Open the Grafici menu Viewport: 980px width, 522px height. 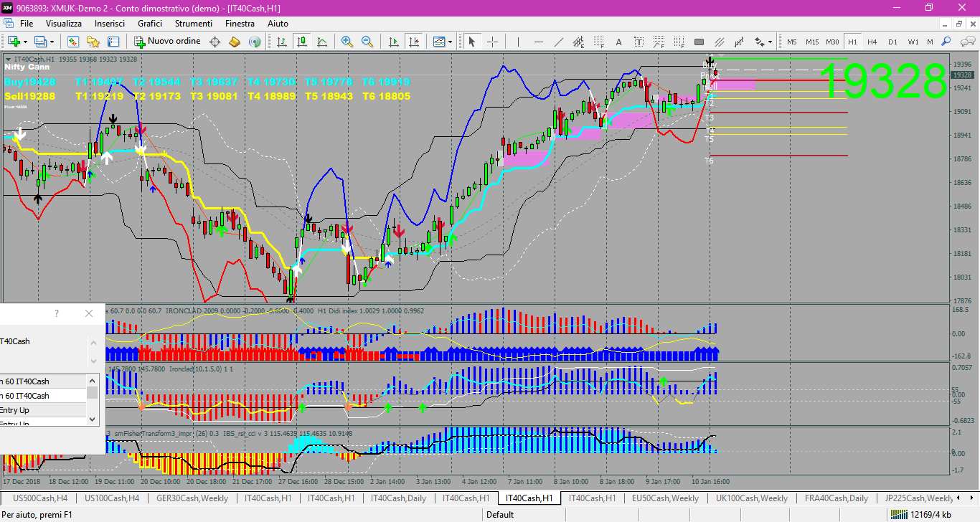click(150, 24)
